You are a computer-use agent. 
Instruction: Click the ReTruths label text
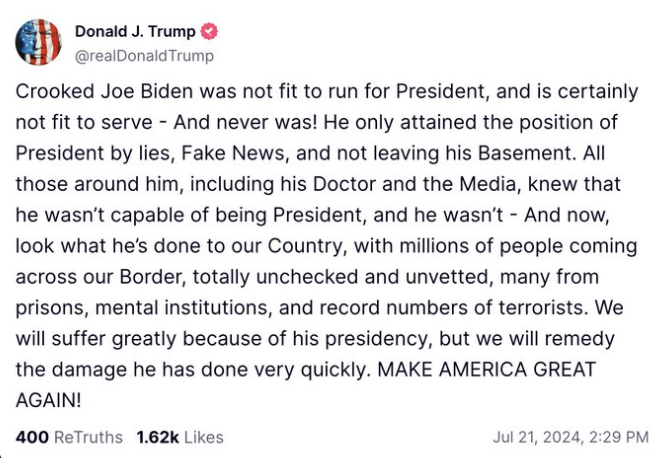(88, 437)
